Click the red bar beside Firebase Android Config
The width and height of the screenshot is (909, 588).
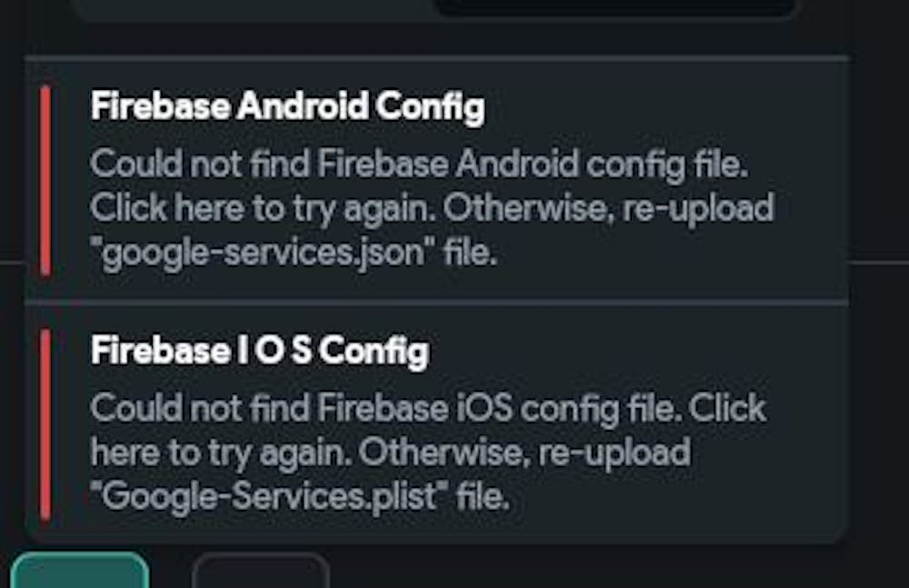[45, 180]
